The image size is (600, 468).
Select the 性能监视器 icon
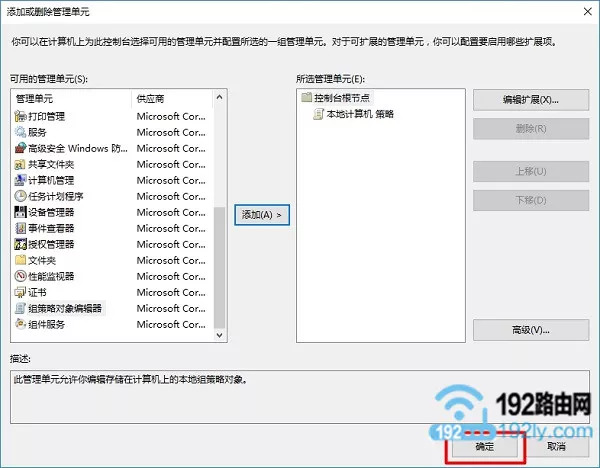[x=20, y=276]
